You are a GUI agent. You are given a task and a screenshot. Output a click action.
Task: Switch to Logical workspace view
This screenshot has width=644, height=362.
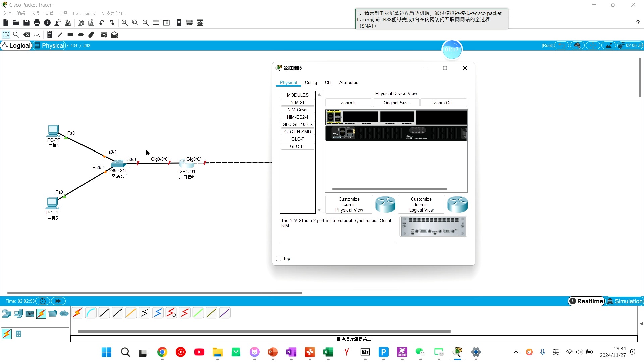[x=16, y=45]
